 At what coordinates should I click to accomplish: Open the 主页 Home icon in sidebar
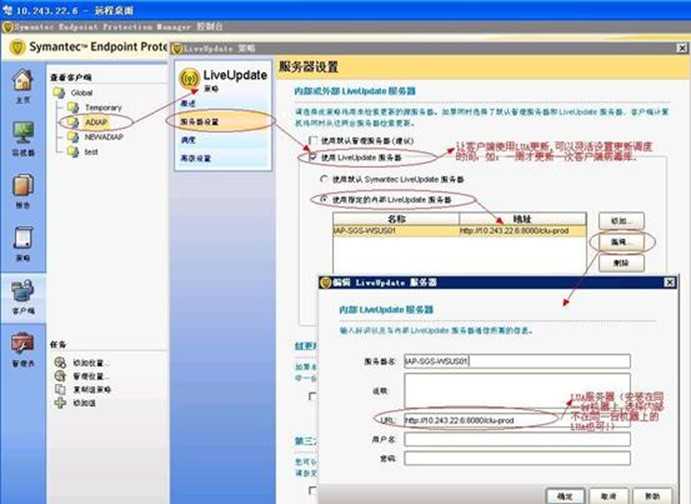[23, 81]
